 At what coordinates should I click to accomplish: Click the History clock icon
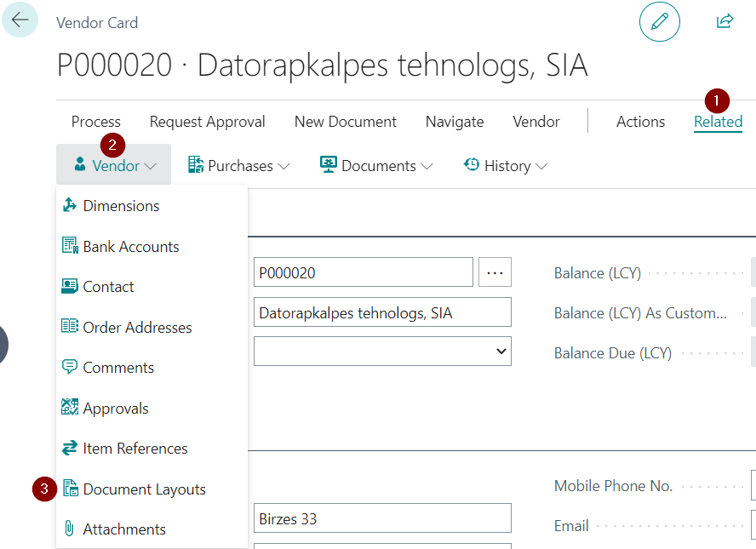(x=471, y=165)
